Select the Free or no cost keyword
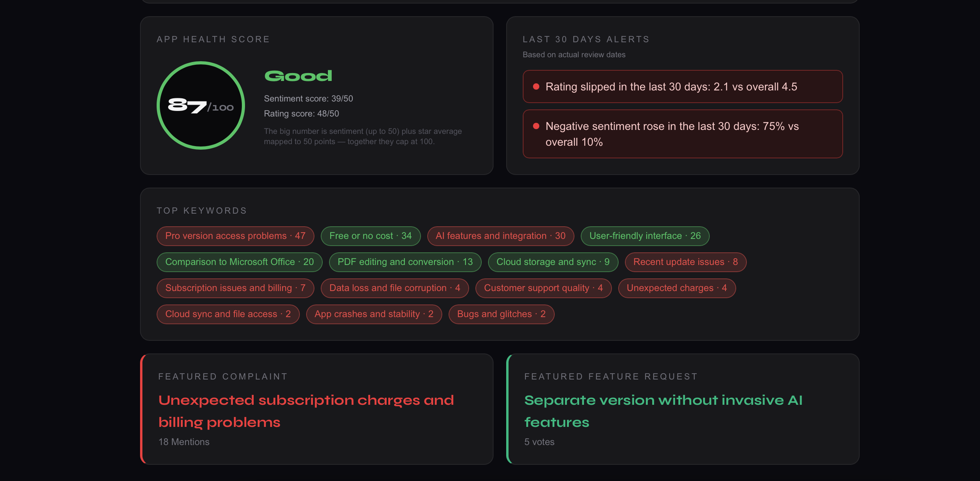Screen dimensions: 980x481 [370, 236]
